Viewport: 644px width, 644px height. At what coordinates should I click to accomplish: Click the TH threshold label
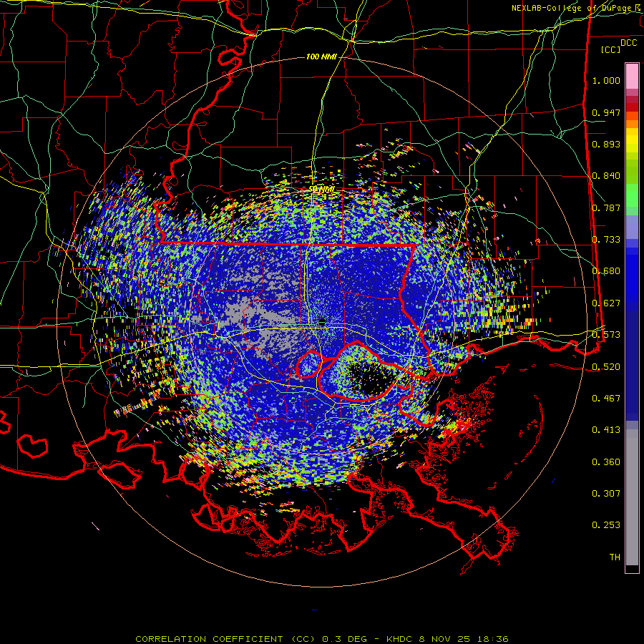615,557
